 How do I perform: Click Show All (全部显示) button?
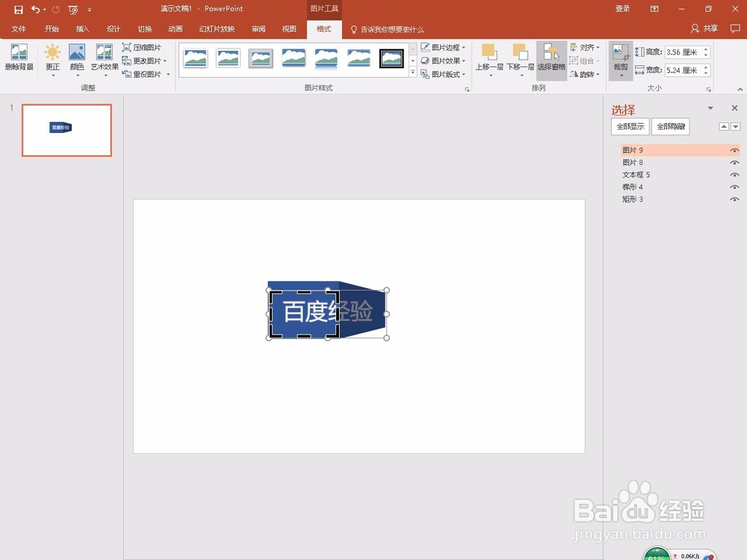point(630,127)
